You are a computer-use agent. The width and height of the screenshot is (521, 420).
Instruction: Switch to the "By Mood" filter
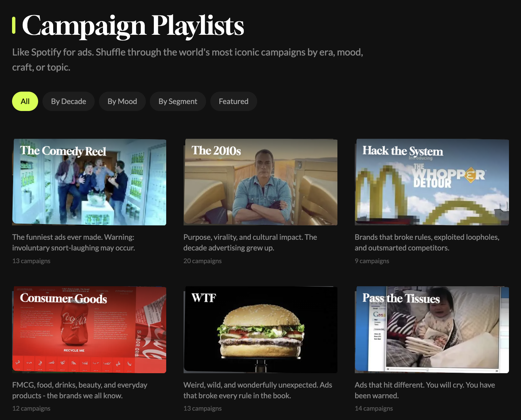click(x=122, y=101)
